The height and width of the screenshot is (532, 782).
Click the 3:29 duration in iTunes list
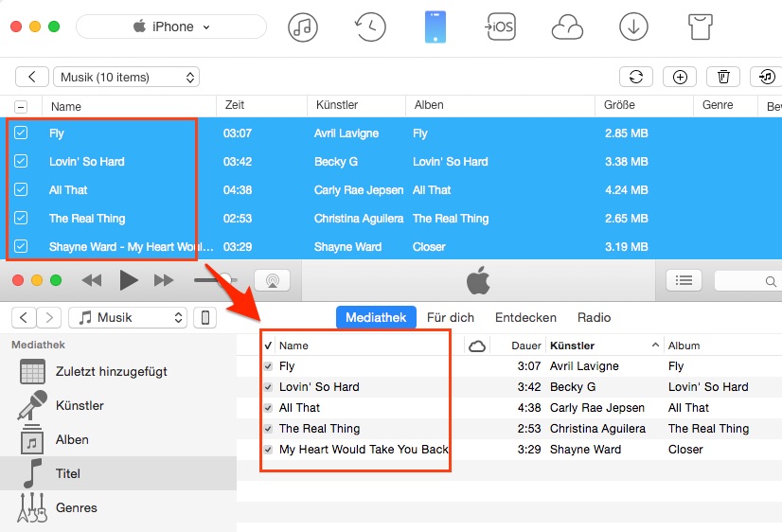coord(529,450)
